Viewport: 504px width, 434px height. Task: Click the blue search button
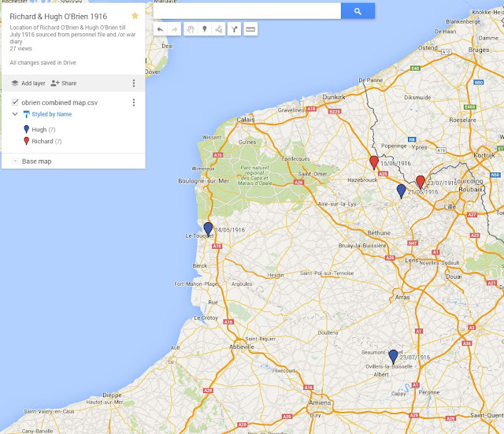(x=358, y=11)
